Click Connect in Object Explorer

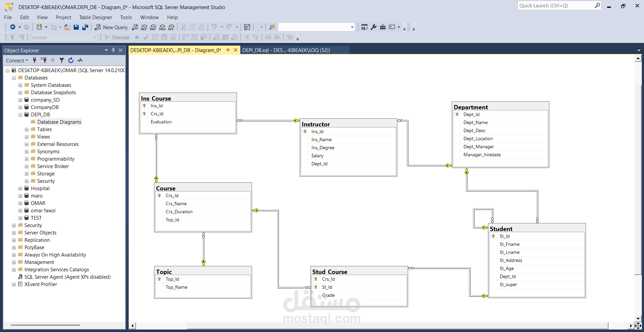[15, 60]
